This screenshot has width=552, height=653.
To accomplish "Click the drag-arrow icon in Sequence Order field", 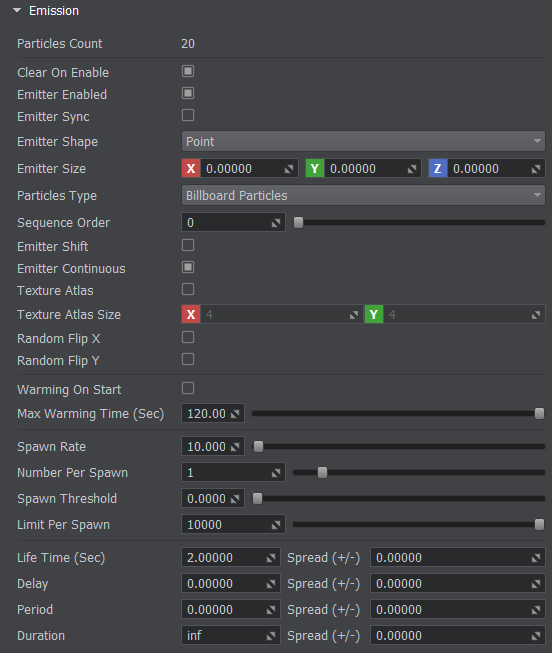I will (276, 223).
